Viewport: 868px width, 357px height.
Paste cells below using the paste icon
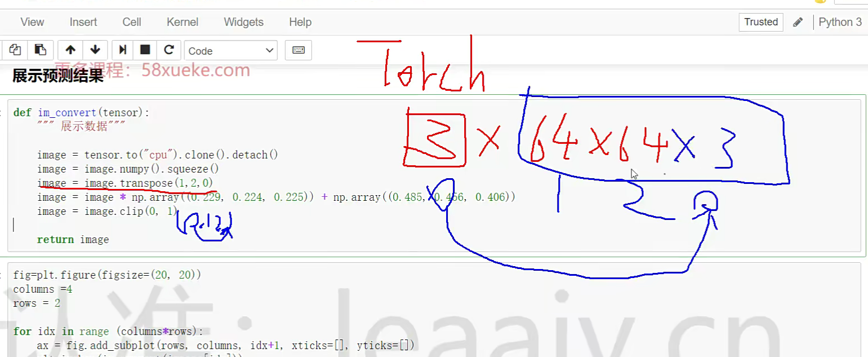40,50
